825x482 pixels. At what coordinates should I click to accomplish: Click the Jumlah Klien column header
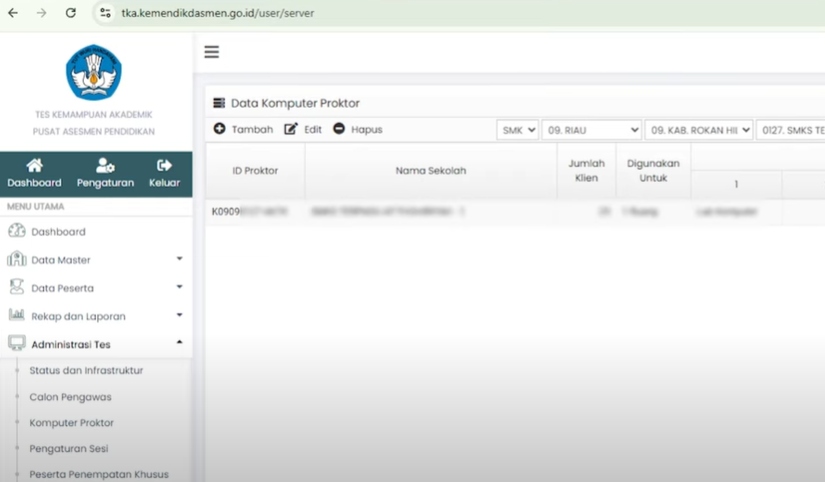click(x=587, y=170)
